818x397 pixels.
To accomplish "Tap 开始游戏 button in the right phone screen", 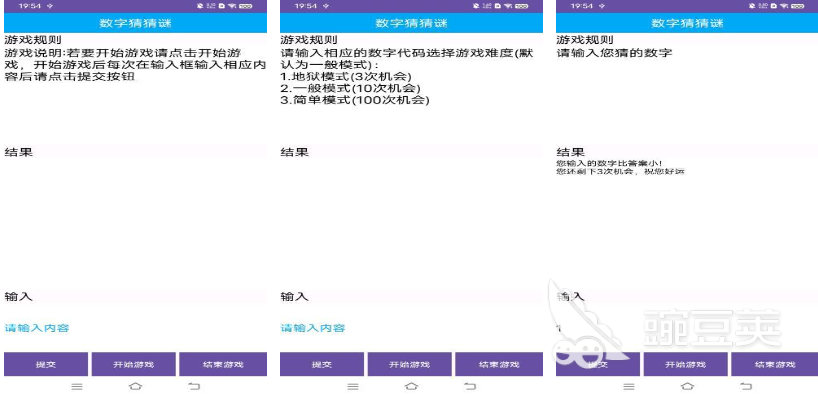I will pos(685,364).
